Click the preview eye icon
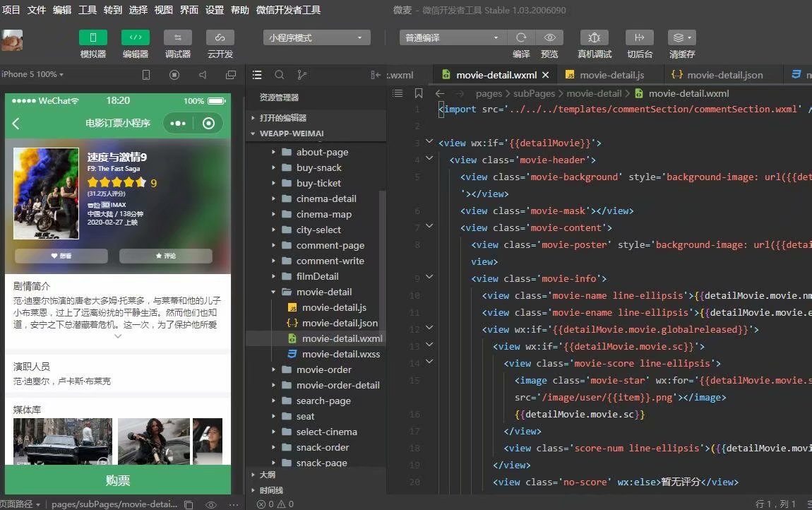This screenshot has width=812, height=510. coord(549,38)
